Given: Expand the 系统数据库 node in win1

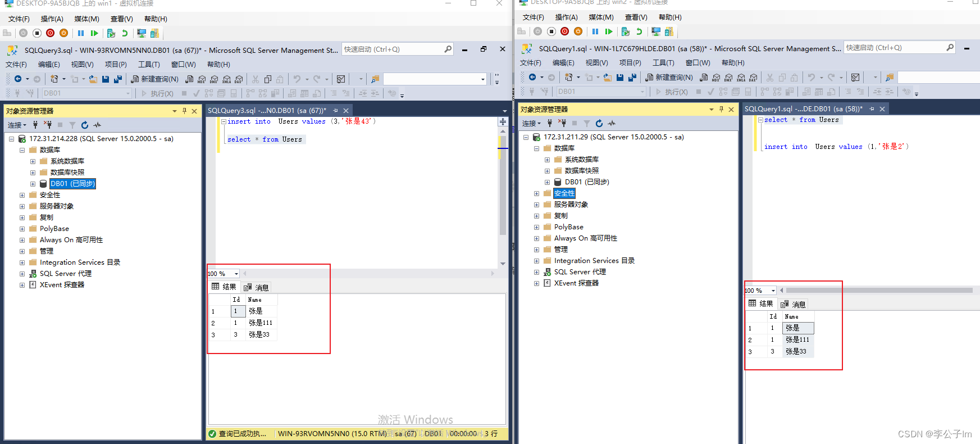Looking at the screenshot, I should coord(33,161).
